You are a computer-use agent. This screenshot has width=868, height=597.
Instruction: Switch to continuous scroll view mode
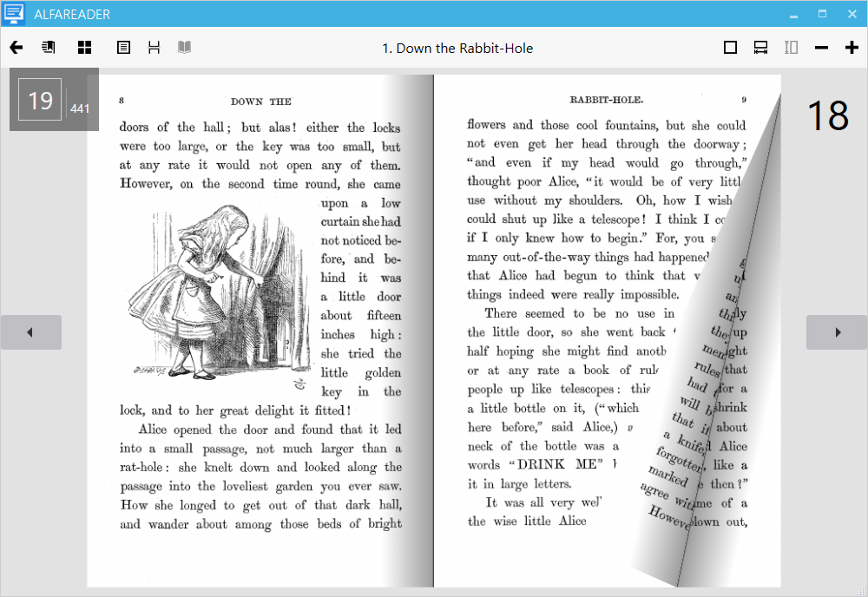coord(154,48)
